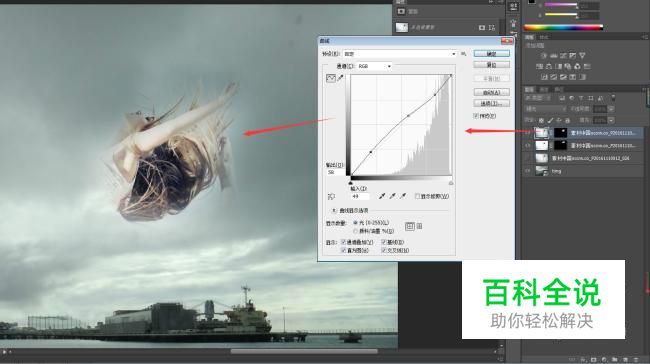Viewport: 650px width, 364px height.
Task: Switch to the Channels tab
Action: (543, 90)
